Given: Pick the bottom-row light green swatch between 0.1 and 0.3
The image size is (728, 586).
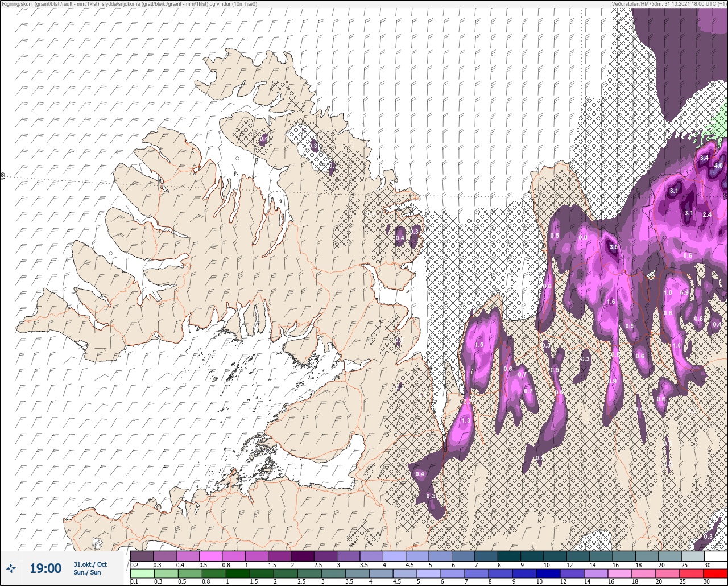Looking at the screenshot, I should [x=142, y=573].
